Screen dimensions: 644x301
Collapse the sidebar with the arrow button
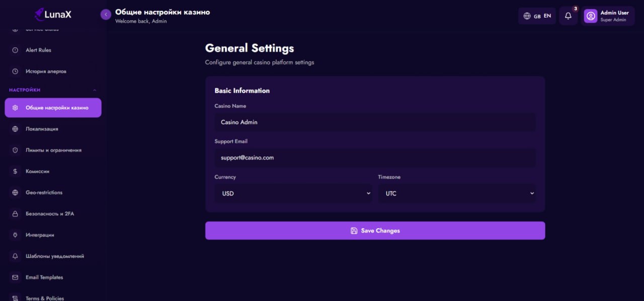pyautogui.click(x=106, y=15)
